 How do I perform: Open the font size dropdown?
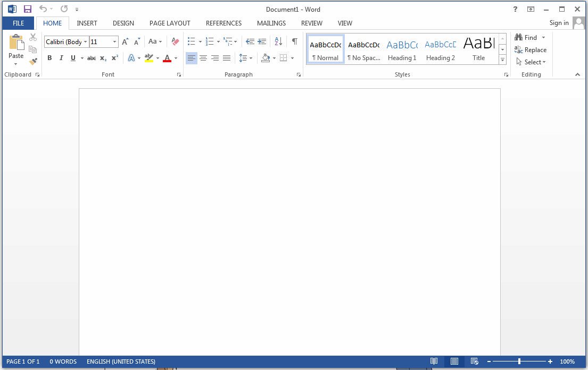tap(115, 41)
